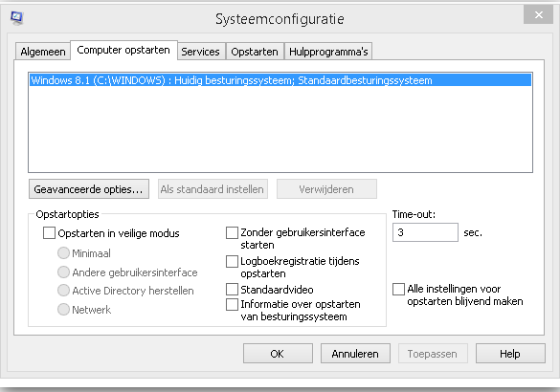Open Help for this dialog
The width and height of the screenshot is (560, 392).
(510, 354)
